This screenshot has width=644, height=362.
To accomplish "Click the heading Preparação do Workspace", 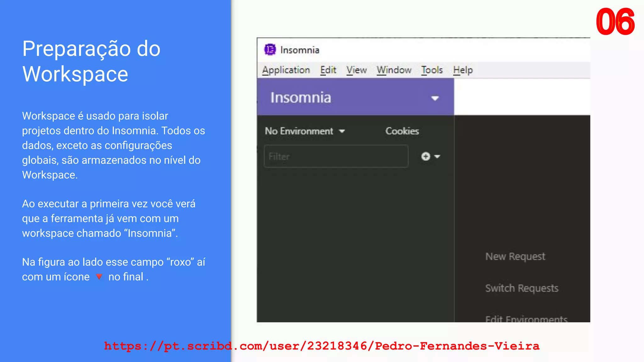I will tap(91, 62).
